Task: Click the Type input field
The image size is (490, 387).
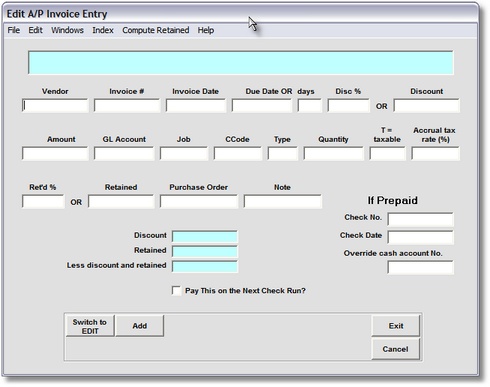Action: pyautogui.click(x=283, y=154)
